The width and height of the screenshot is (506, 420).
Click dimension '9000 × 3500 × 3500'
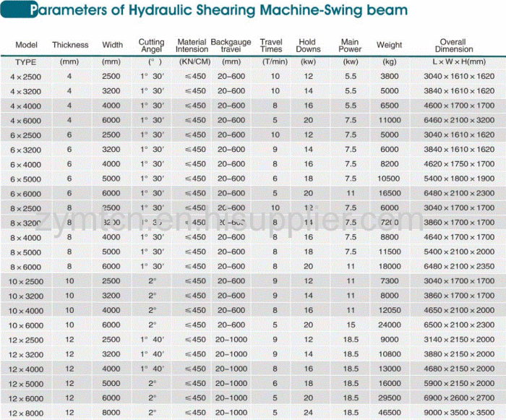(x=459, y=413)
